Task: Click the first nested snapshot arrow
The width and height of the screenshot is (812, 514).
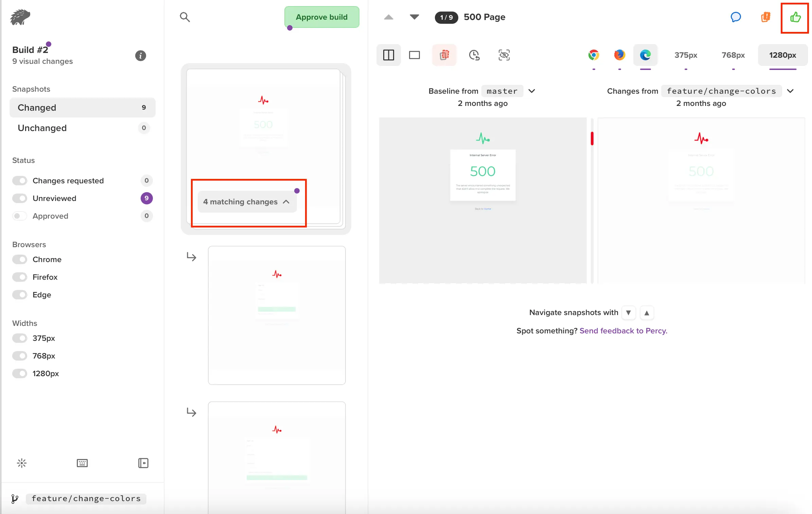Action: point(192,257)
